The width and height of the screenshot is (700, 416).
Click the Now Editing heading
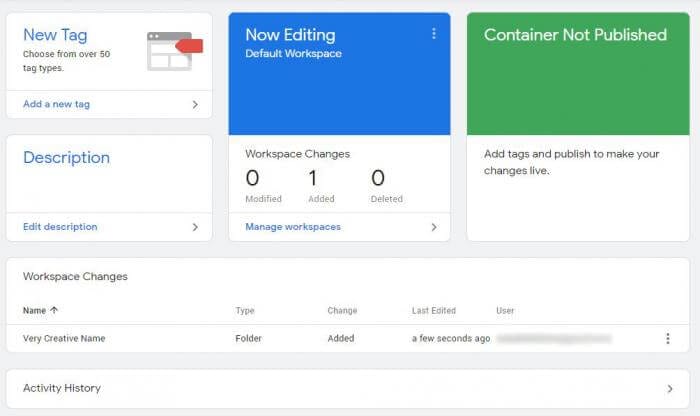290,35
